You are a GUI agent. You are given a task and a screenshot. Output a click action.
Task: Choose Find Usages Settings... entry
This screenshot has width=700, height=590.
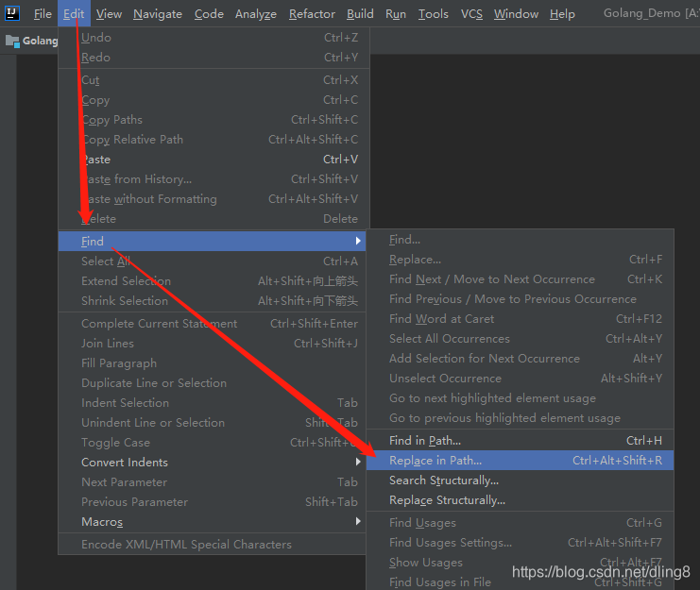(x=521, y=543)
